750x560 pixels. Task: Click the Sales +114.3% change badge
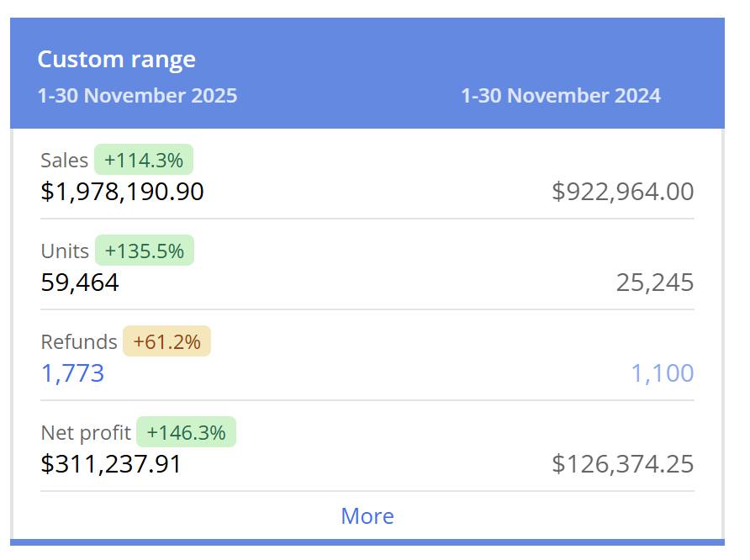[x=144, y=160]
